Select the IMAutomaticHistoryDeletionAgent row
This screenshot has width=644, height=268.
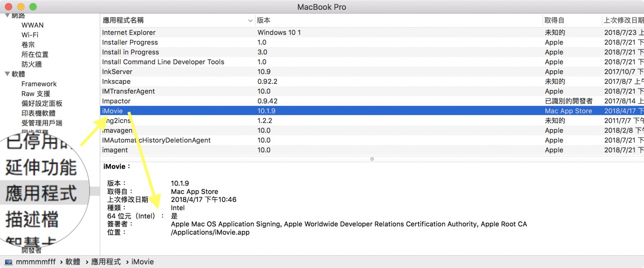click(372, 140)
